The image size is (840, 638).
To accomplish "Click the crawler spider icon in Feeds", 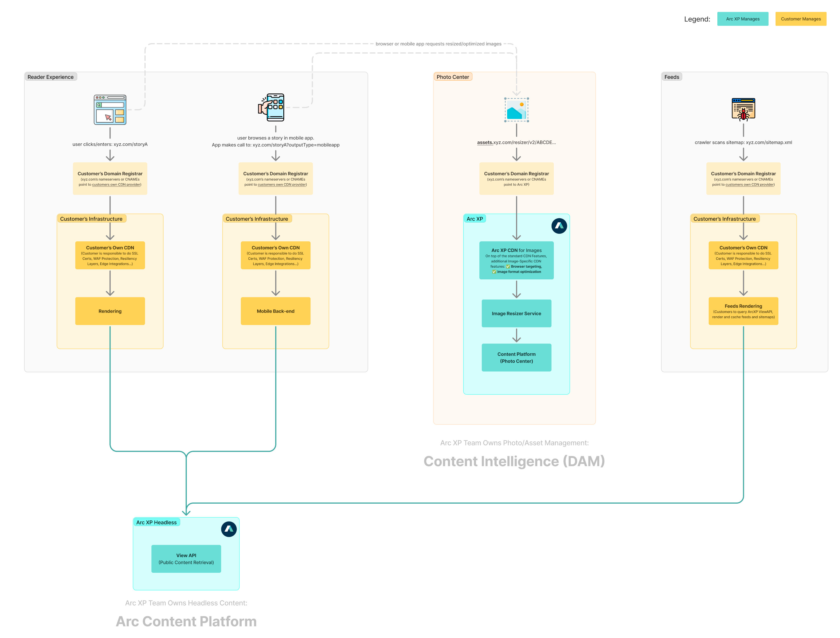I will [x=743, y=109].
